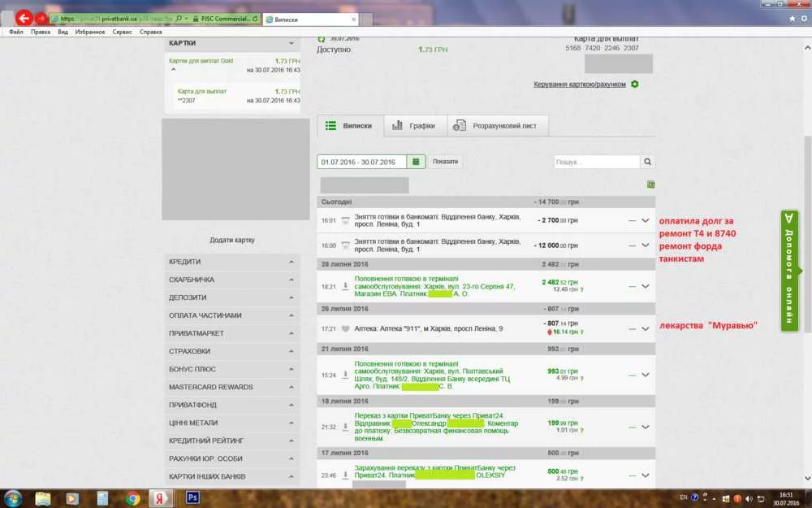Click the volume icon in system tray

coord(749,499)
